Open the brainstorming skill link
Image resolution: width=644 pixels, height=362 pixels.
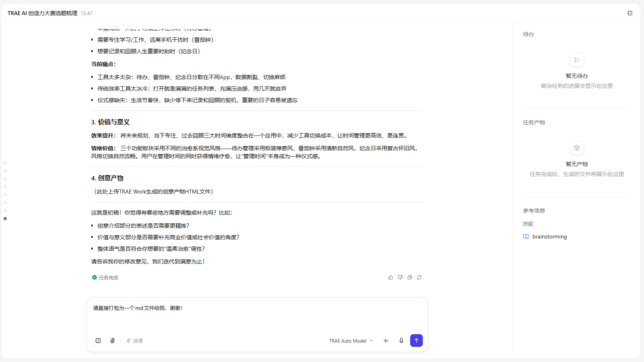pyautogui.click(x=550, y=236)
